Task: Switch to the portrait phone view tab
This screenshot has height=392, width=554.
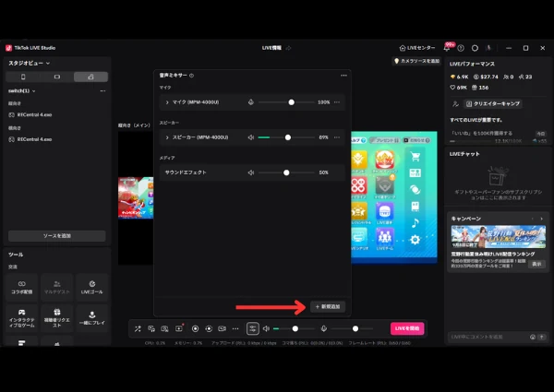Action: point(23,77)
